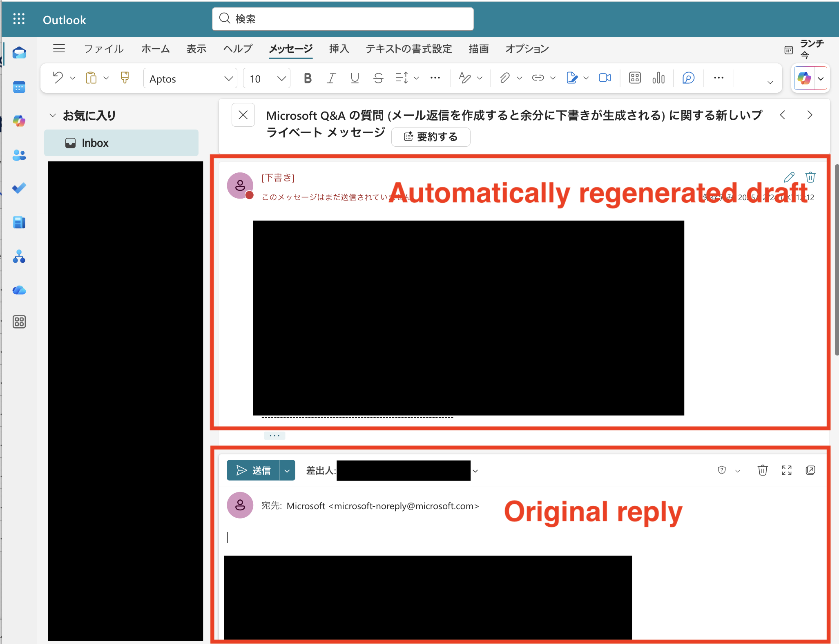
Task: Toggle italic formatting
Action: click(x=331, y=78)
